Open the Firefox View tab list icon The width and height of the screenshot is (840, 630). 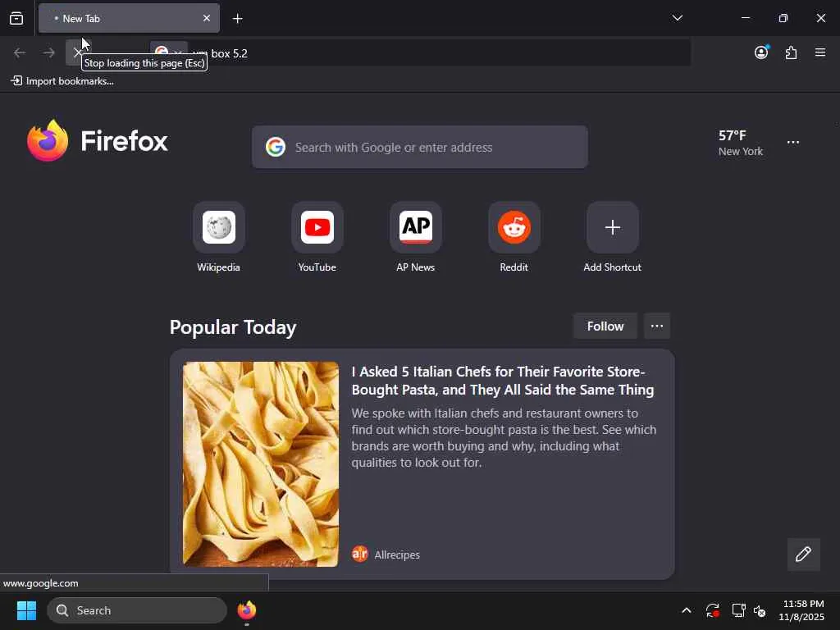click(16, 18)
